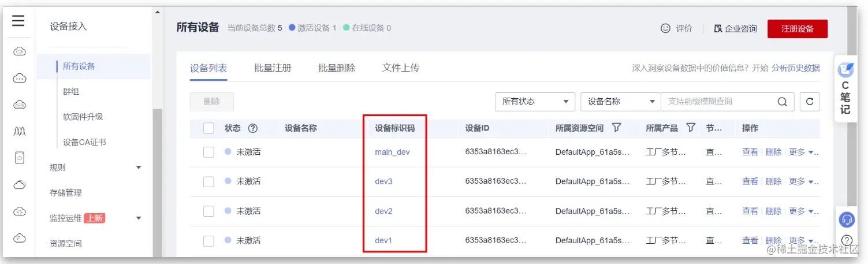Click the headset customer service icon
868x264 pixels.
846,219
